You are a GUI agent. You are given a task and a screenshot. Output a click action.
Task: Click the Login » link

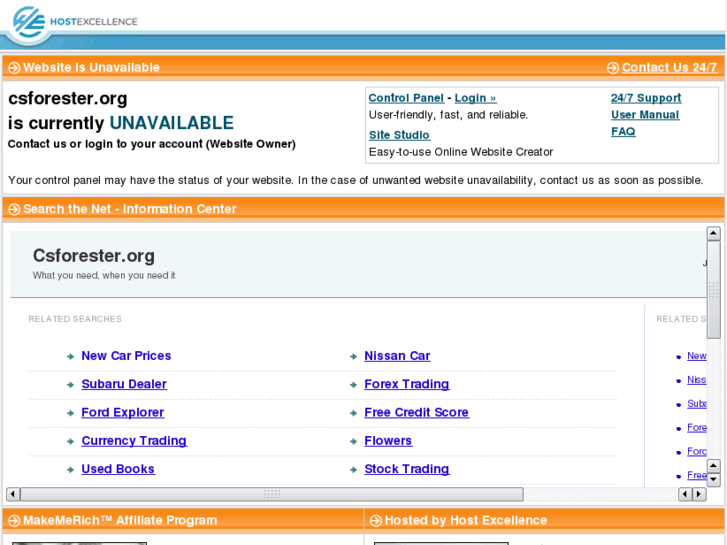click(x=475, y=98)
